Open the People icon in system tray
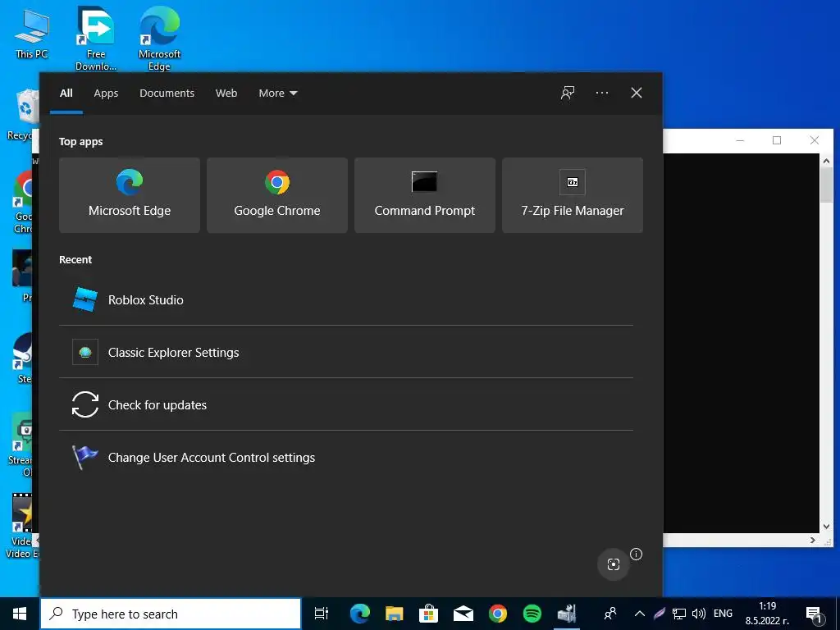 click(609, 614)
